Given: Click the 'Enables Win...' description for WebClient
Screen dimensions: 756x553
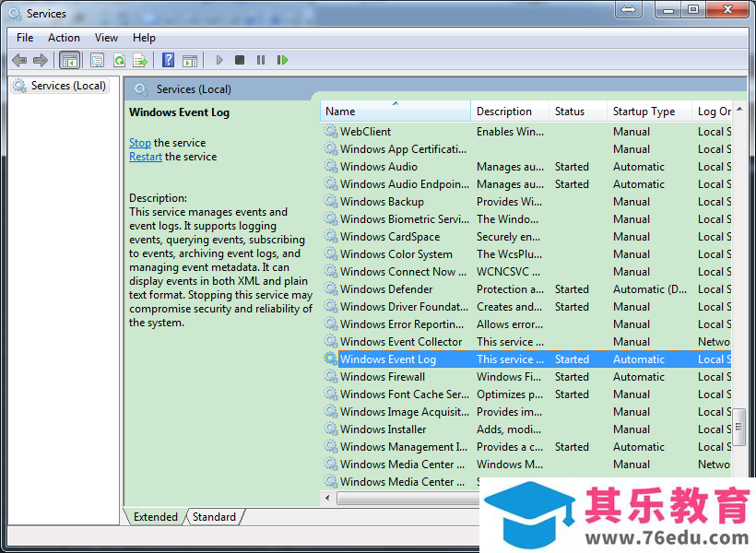Looking at the screenshot, I should pyautogui.click(x=510, y=131).
